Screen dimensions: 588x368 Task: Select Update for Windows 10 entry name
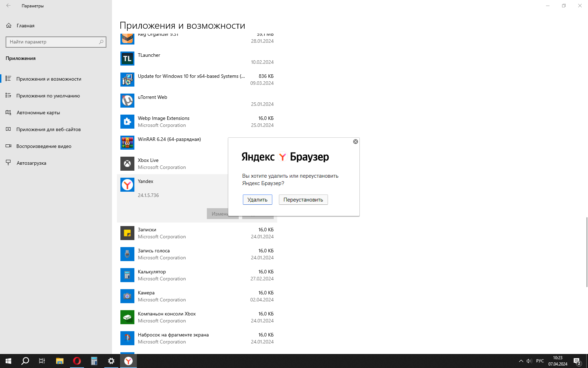191,76
